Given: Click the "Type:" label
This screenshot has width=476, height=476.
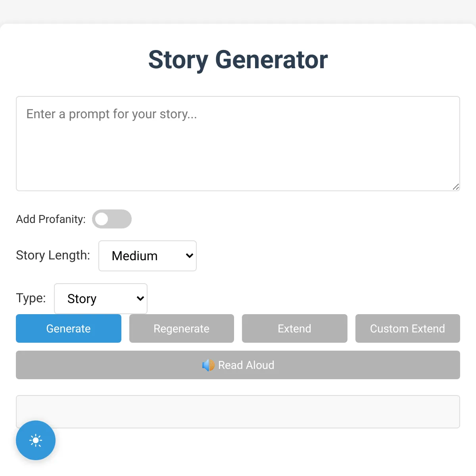Looking at the screenshot, I should 31,298.
